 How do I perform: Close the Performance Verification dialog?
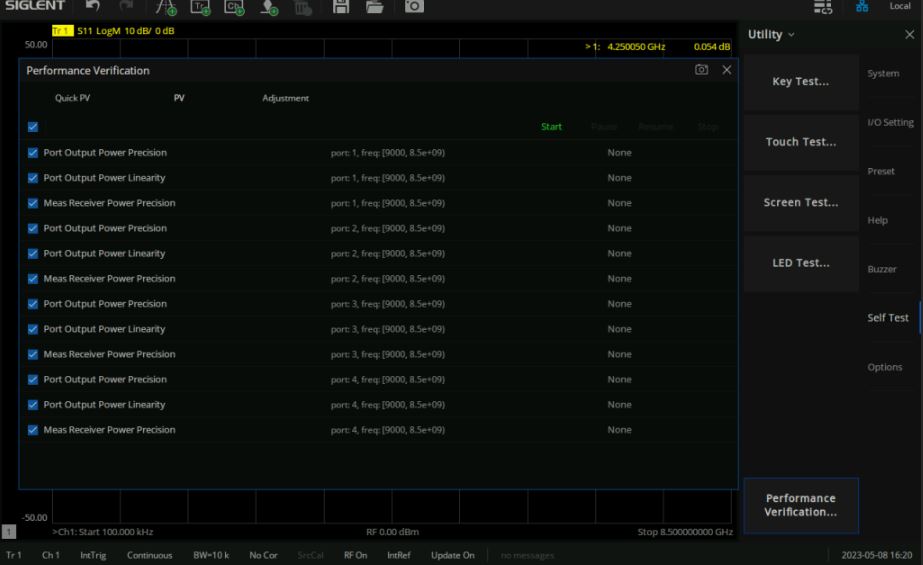pyautogui.click(x=727, y=70)
